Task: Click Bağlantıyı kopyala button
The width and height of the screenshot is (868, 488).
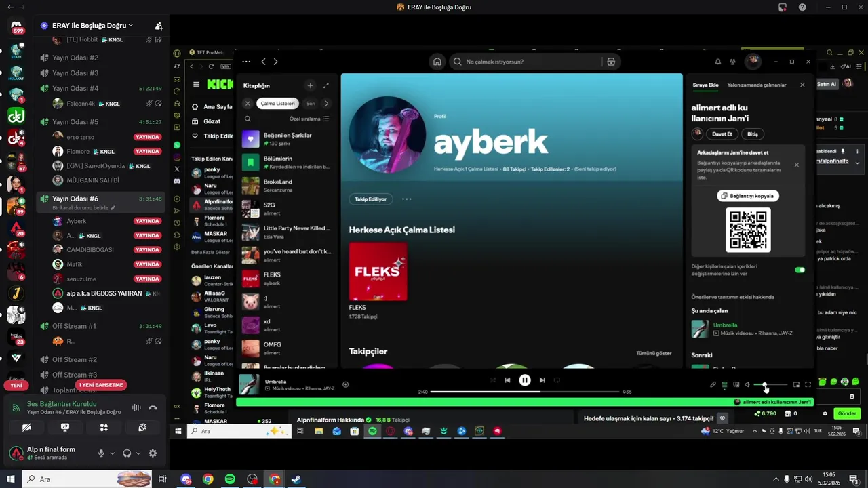Action: point(747,196)
